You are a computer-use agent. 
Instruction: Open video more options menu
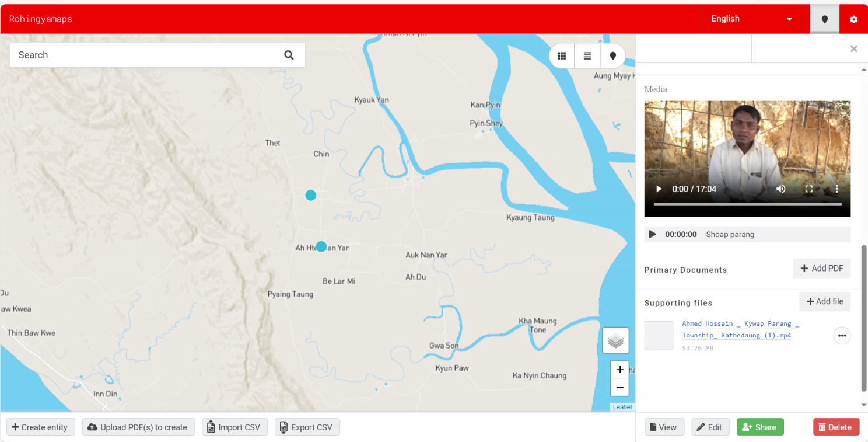click(837, 189)
